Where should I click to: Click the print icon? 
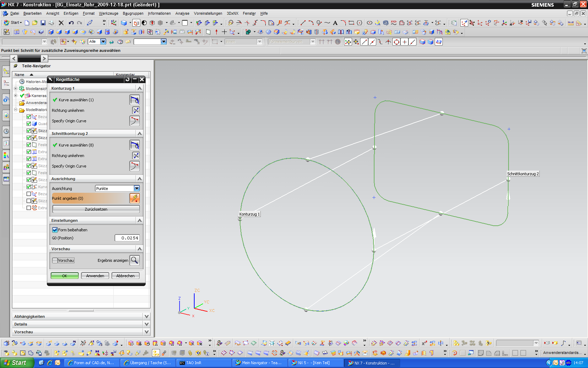[51, 23]
